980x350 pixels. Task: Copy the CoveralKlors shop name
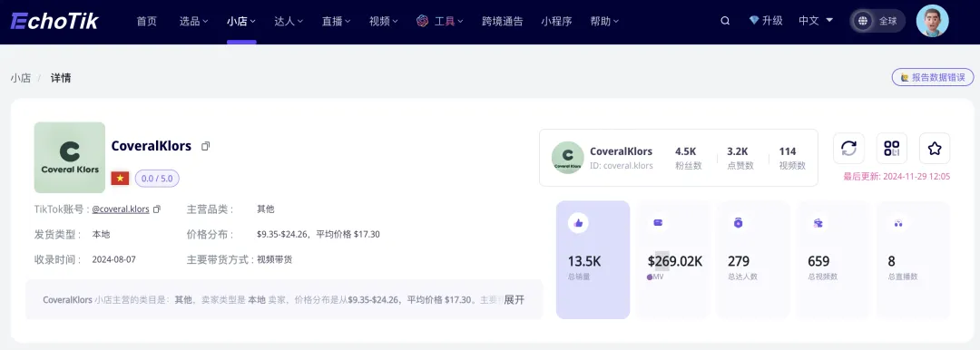point(206,146)
